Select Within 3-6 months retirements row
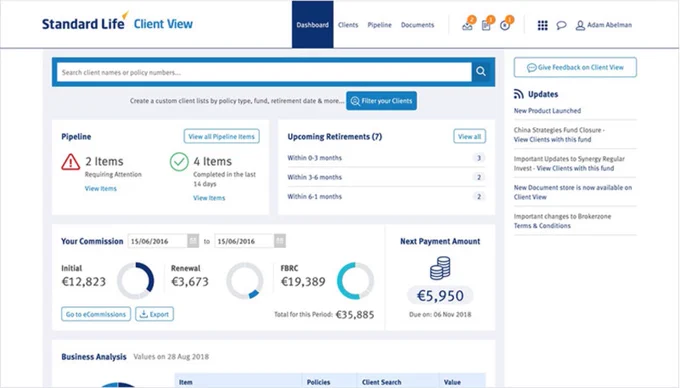Image resolution: width=680 pixels, height=388 pixels. 386,177
